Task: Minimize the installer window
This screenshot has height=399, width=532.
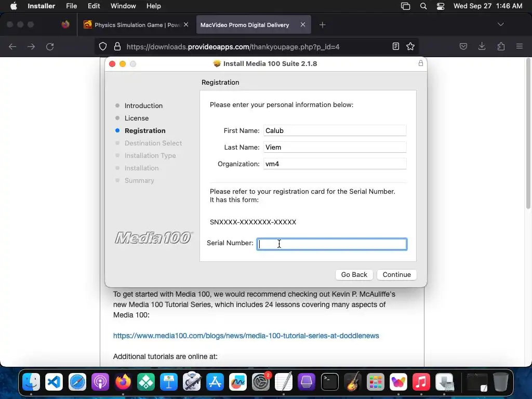Action: point(123,64)
